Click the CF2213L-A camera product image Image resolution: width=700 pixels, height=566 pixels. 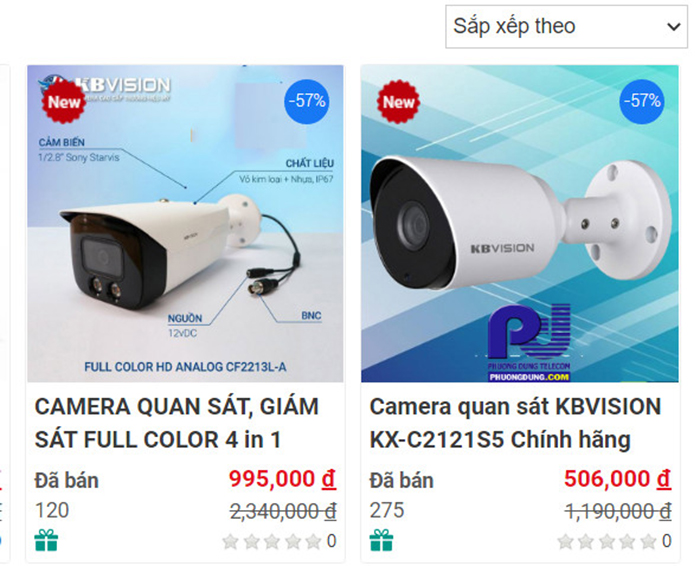click(185, 224)
